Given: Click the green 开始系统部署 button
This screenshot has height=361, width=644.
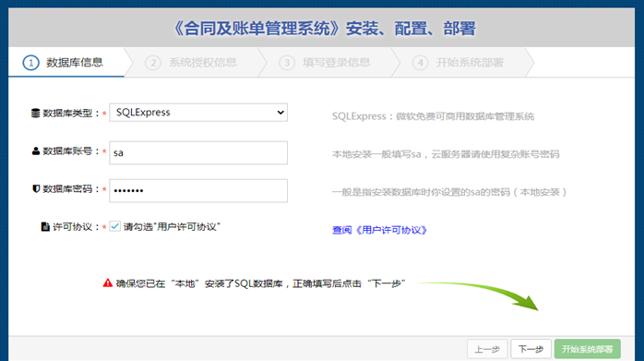Looking at the screenshot, I should pos(588,349).
